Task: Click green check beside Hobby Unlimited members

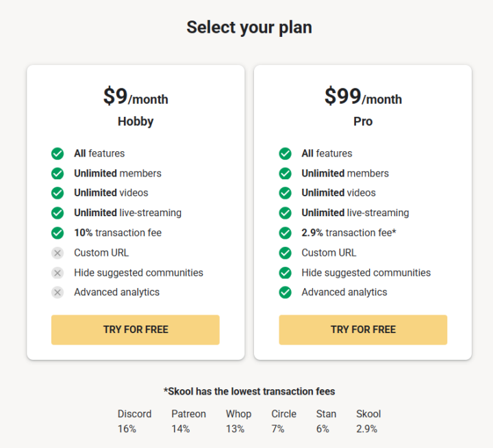Action: [58, 174]
